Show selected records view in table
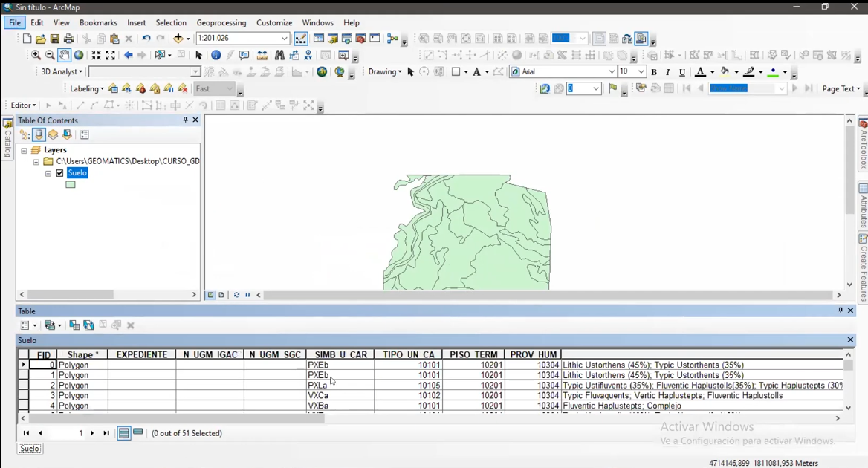The image size is (868, 468). point(138,433)
